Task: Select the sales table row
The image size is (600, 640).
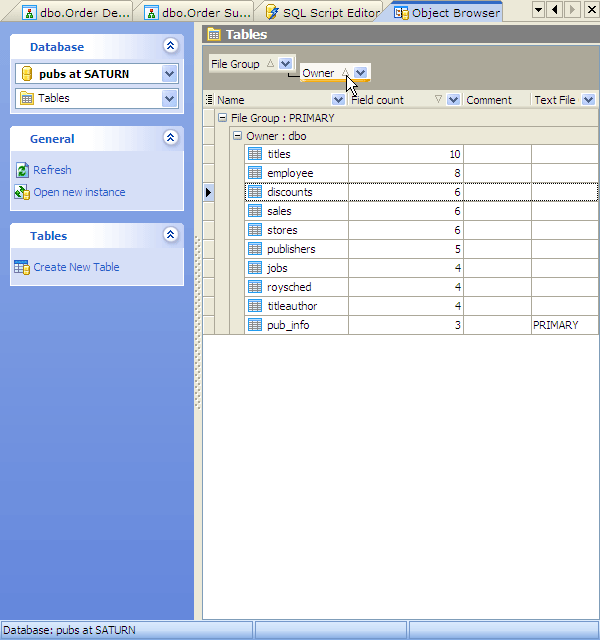Action: [421, 211]
